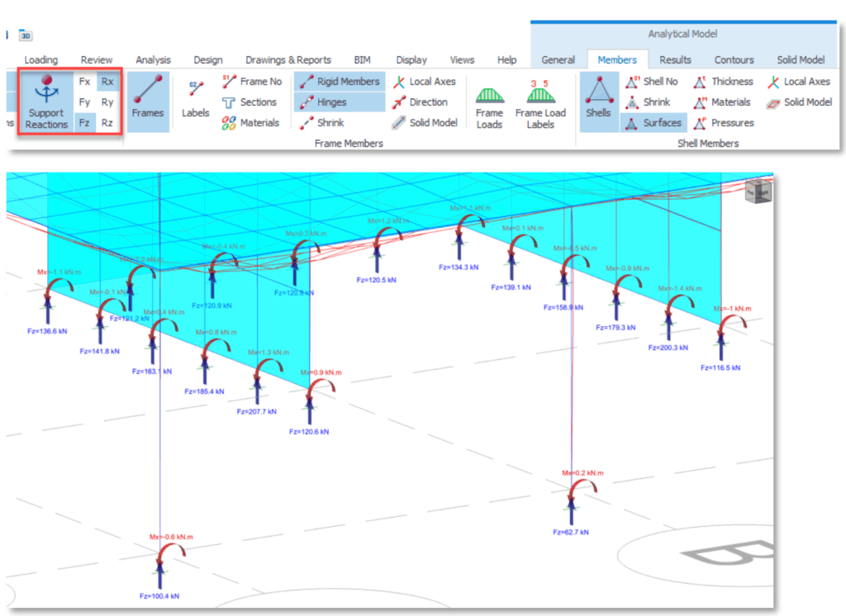Viewport: 846px width, 616px height.
Task: Open the Analysis ribbon tab
Action: (153, 60)
